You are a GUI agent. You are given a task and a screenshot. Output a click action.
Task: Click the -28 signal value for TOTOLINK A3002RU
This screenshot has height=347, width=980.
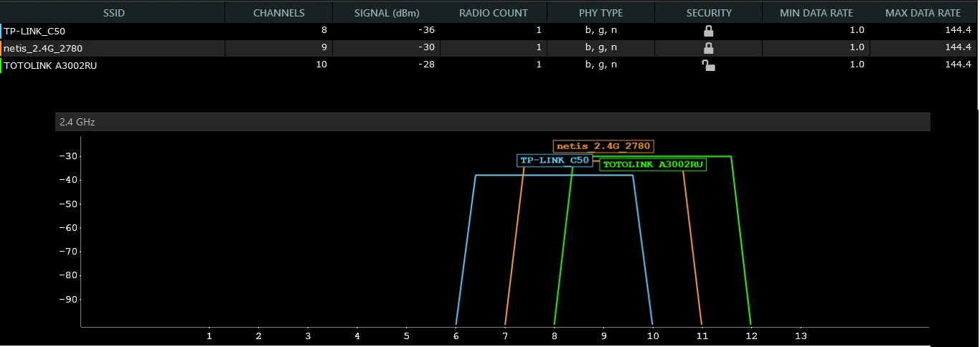tap(428, 65)
